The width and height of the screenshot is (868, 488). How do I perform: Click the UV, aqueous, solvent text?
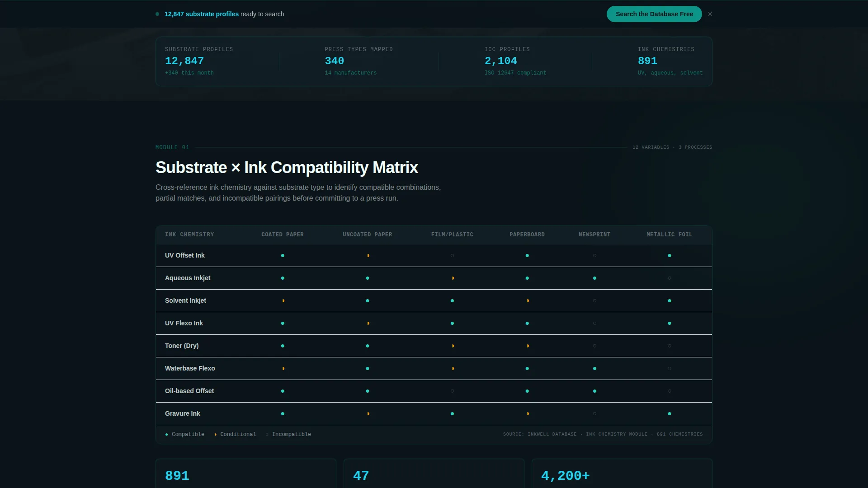click(x=670, y=73)
